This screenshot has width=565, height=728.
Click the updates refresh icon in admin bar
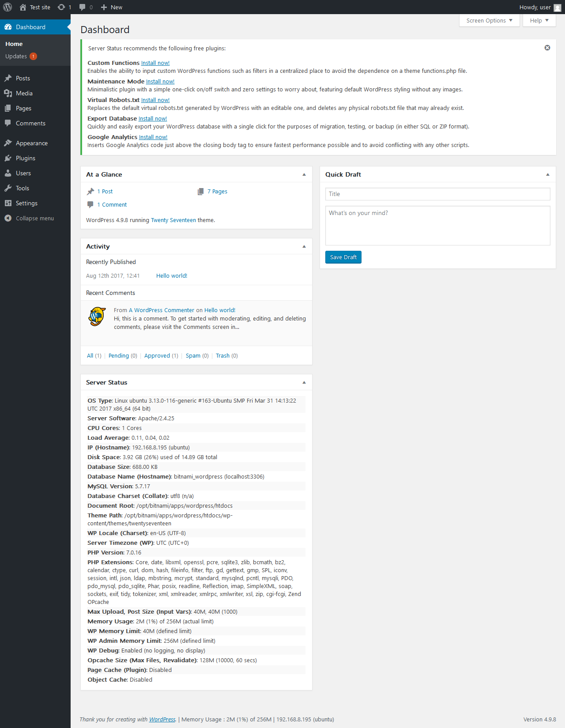(61, 7)
